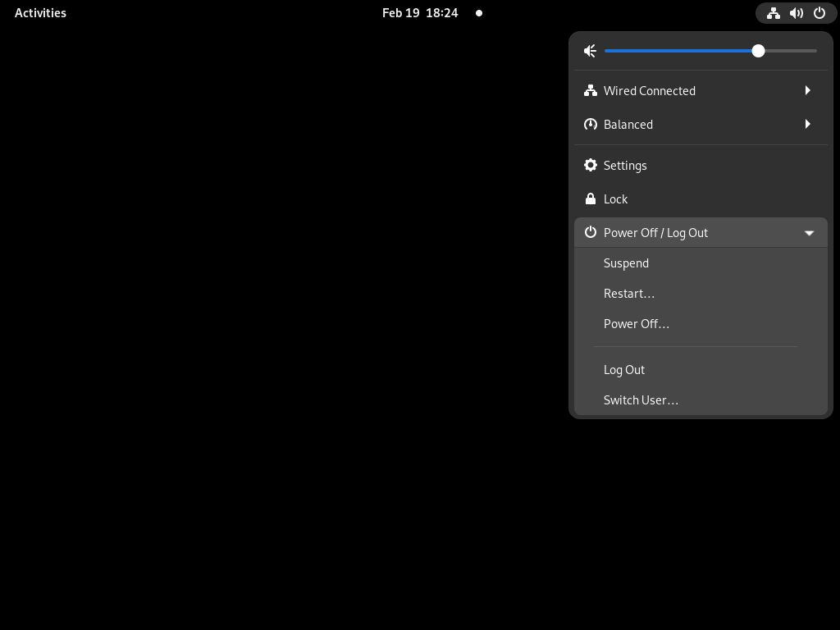840x630 pixels.
Task: Click the volume slider handle
Action: (758, 51)
